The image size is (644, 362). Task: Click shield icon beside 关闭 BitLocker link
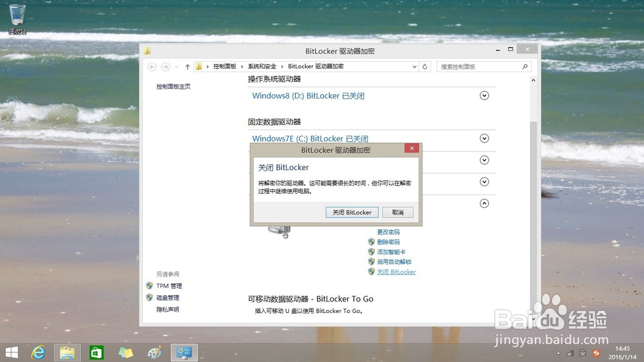click(372, 271)
